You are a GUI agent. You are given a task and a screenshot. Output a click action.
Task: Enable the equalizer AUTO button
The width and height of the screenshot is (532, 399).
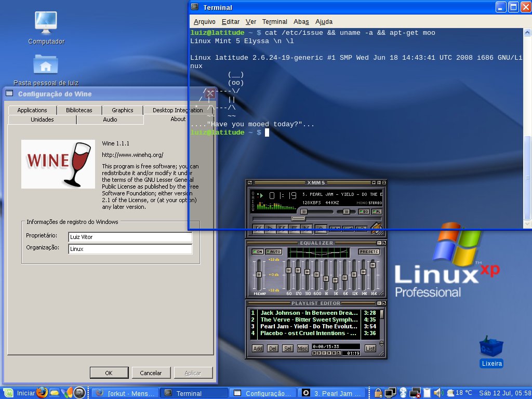coord(274,252)
